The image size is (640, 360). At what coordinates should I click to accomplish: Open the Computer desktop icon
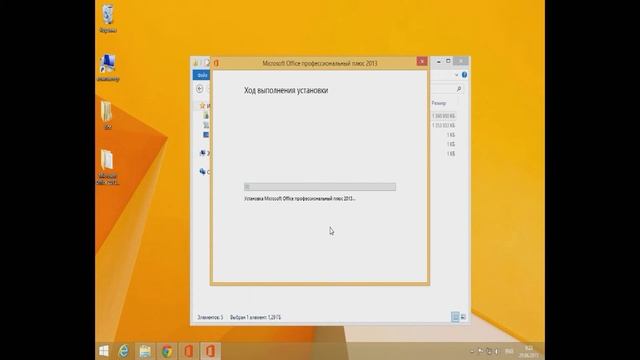108,67
